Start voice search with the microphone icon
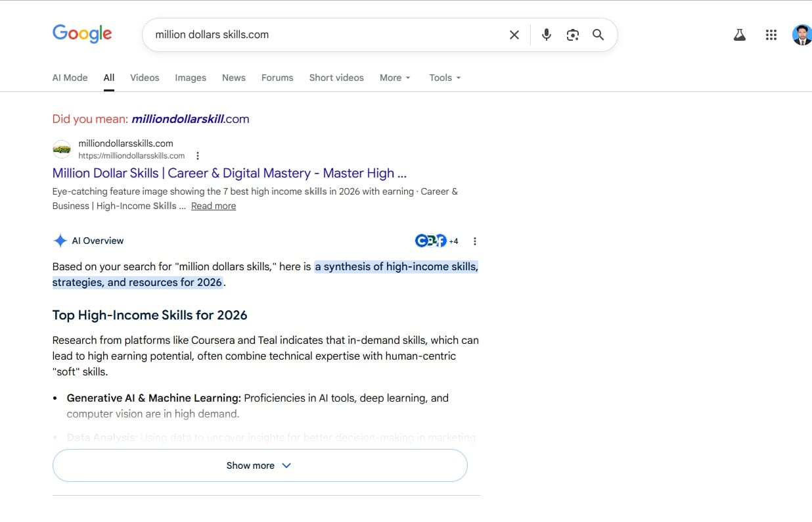The height and width of the screenshot is (522, 812). 547,35
